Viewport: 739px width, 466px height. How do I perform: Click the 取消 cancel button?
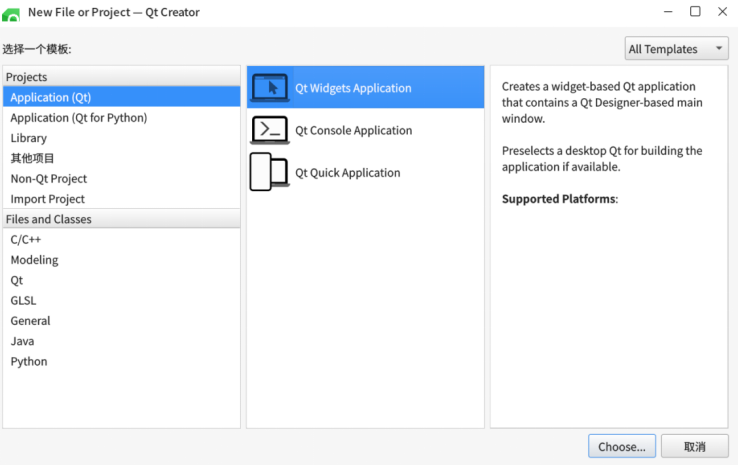(695, 446)
